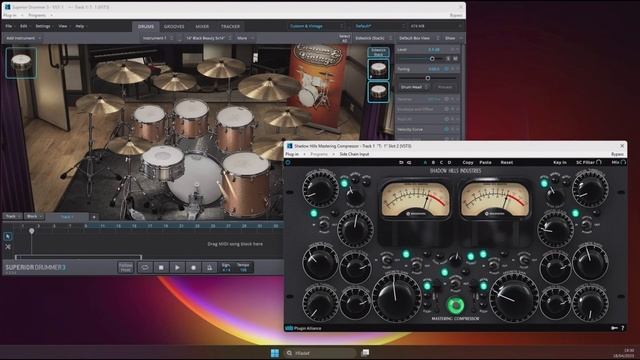Toggle the Follow Host button
The image size is (640, 360).
pos(126,268)
